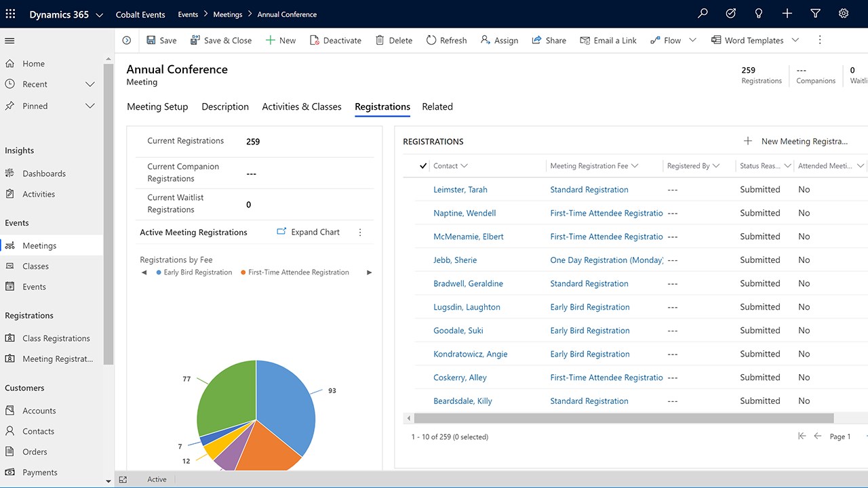
Task: Click the grid horizontal scrollbar
Action: pyautogui.click(x=623, y=418)
